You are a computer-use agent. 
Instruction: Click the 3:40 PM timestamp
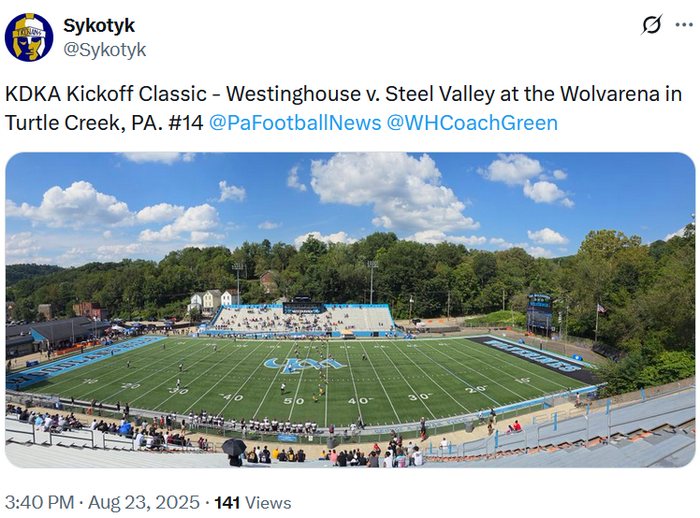pyautogui.click(x=39, y=502)
